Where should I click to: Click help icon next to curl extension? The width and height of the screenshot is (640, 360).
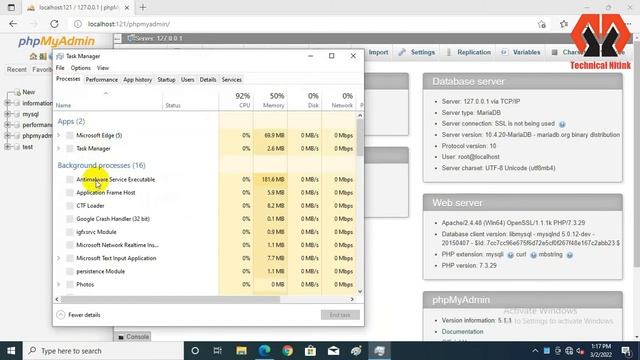(x=533, y=255)
